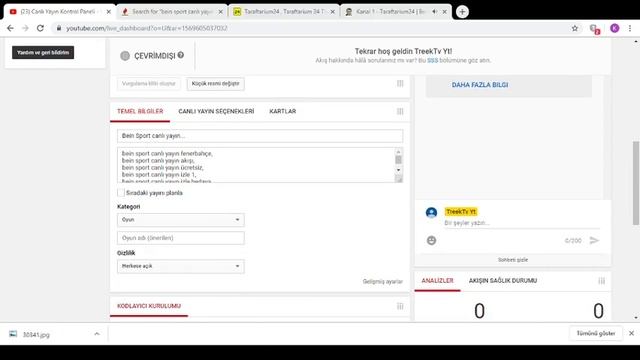This screenshot has height=360, width=640.
Task: Close the Taraftarium24 tab
Action: (333, 12)
